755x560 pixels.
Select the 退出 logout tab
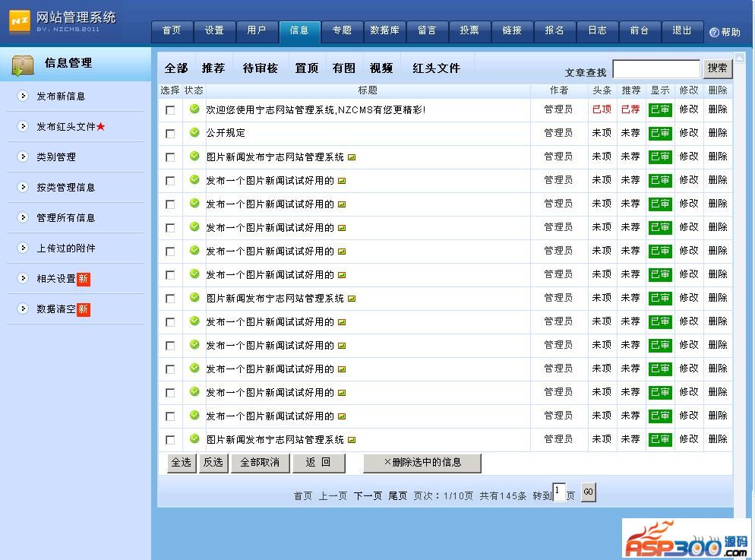682,31
